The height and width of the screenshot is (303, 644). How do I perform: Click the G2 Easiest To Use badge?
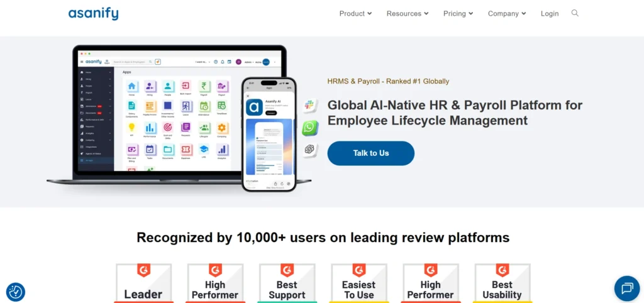tap(358, 283)
